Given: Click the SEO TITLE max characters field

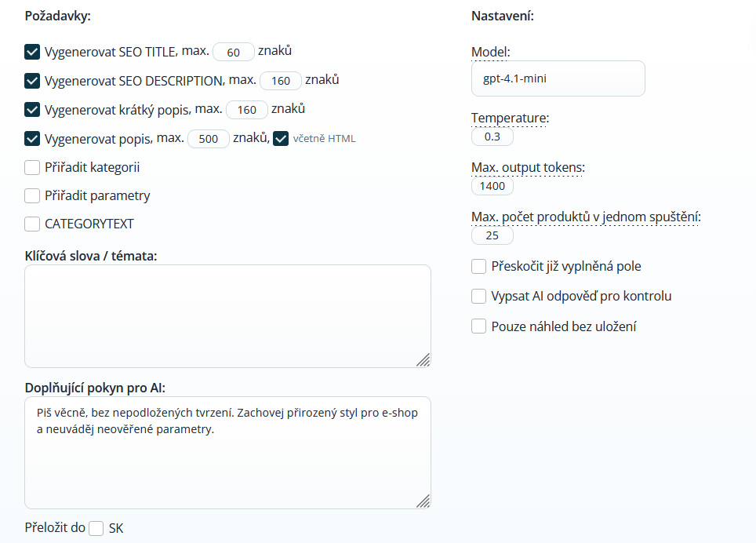Looking at the screenshot, I should (234, 53).
